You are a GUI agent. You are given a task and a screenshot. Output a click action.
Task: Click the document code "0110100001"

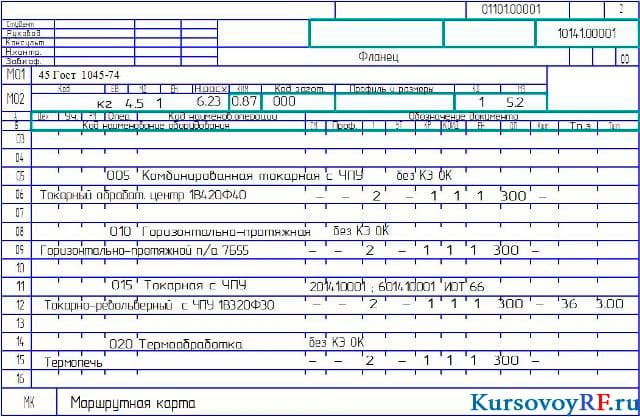click(x=511, y=9)
